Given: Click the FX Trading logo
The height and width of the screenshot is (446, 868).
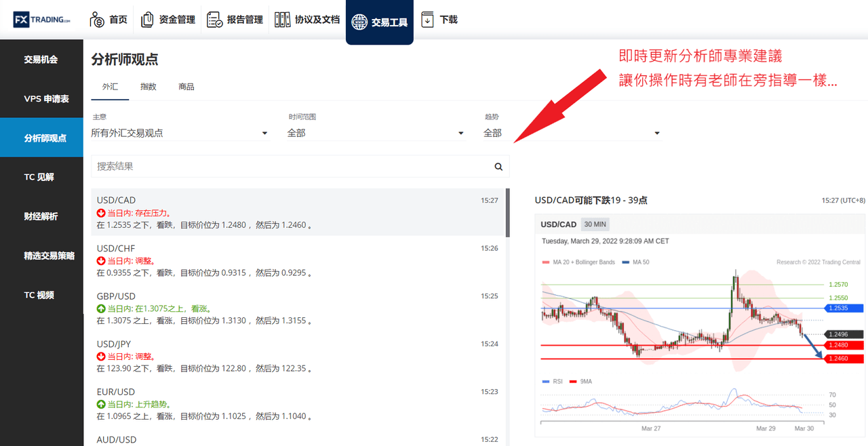Looking at the screenshot, I should [41, 20].
